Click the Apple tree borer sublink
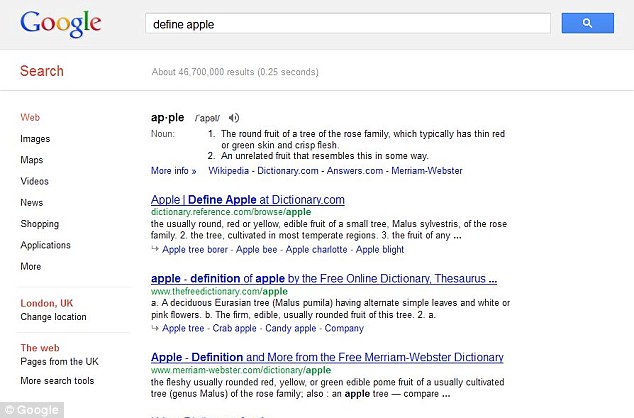Image resolution: width=634 pixels, height=418 pixels. coord(195,249)
